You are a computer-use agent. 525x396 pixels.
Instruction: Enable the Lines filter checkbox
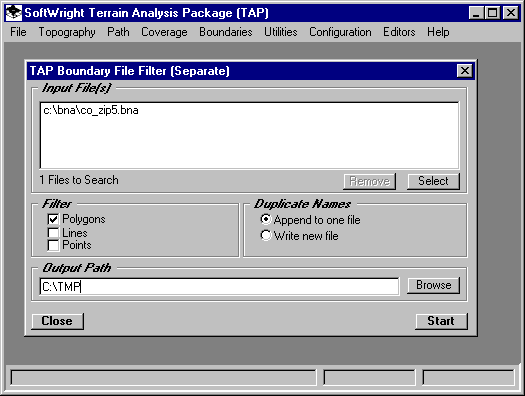click(x=53, y=233)
